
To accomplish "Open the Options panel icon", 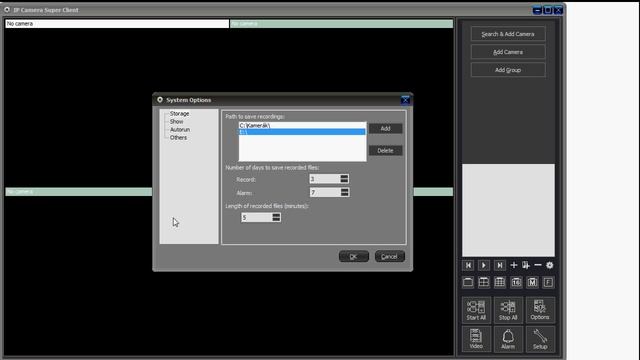I will coord(540,310).
